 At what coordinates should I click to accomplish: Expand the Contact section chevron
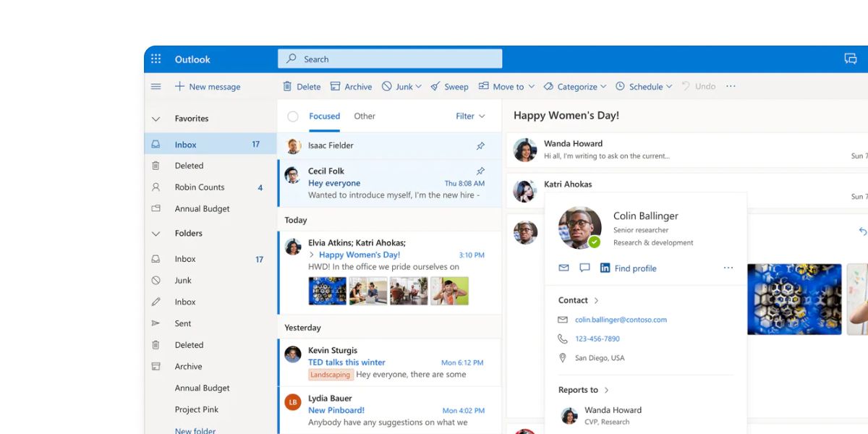point(596,300)
